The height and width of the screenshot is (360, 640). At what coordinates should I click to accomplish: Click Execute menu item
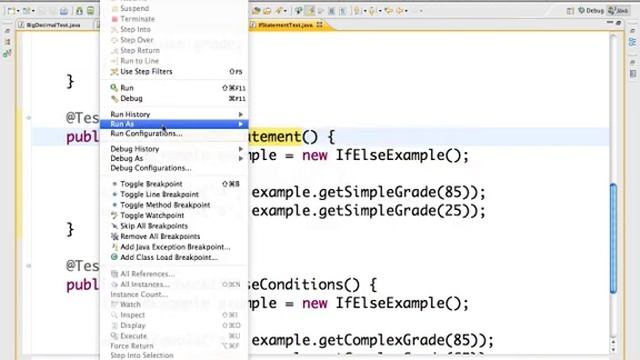coord(174,336)
